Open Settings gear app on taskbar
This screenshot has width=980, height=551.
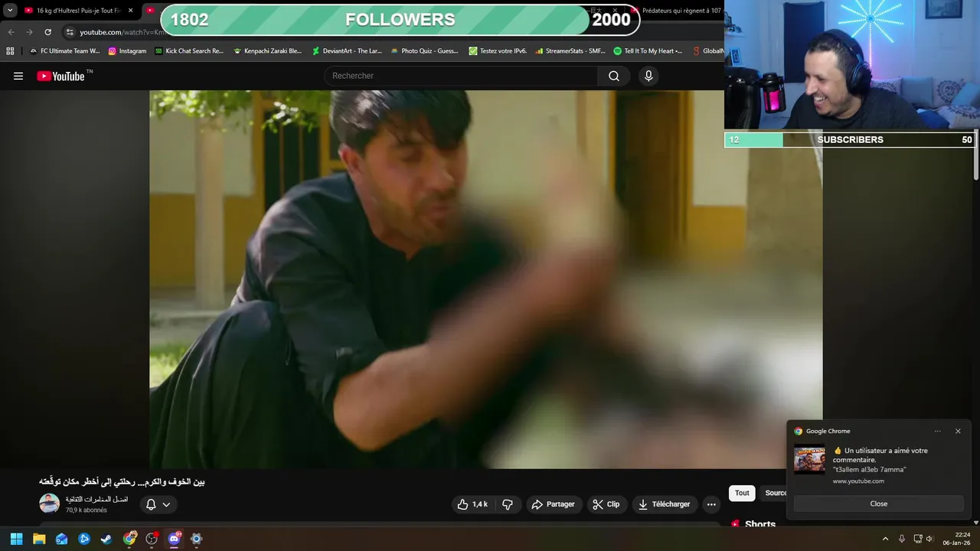(197, 539)
